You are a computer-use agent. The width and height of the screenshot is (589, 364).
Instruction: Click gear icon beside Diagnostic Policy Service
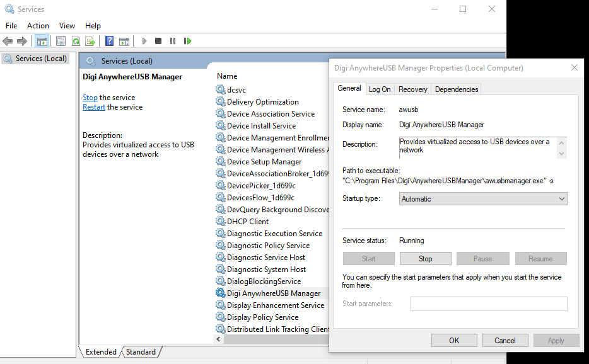tap(221, 246)
